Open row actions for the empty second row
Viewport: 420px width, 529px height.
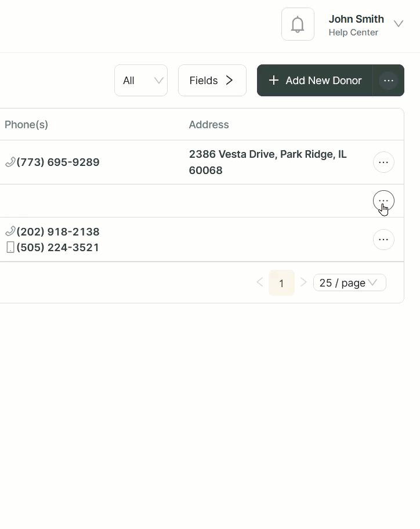(x=383, y=201)
